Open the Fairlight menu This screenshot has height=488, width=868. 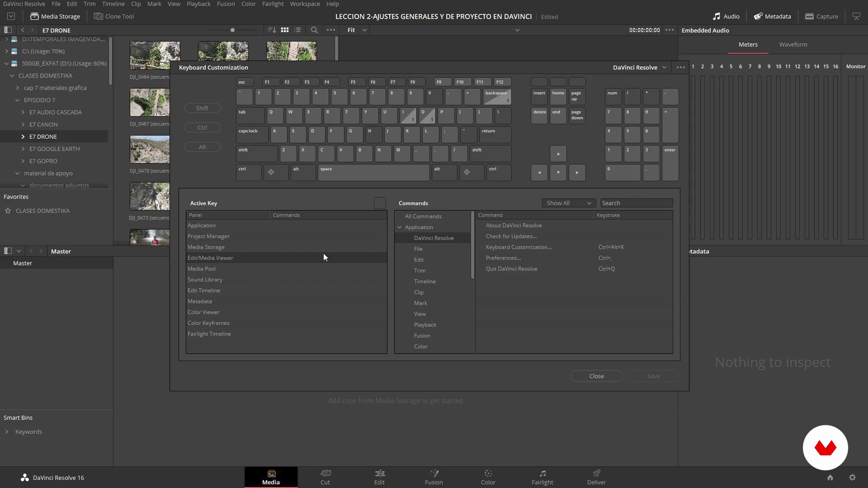(x=273, y=4)
